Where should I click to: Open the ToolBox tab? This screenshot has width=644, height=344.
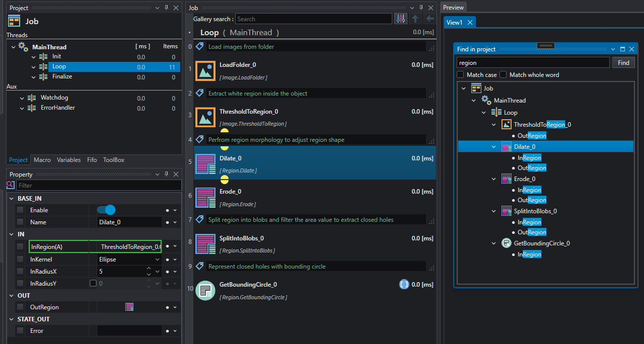[x=113, y=160]
